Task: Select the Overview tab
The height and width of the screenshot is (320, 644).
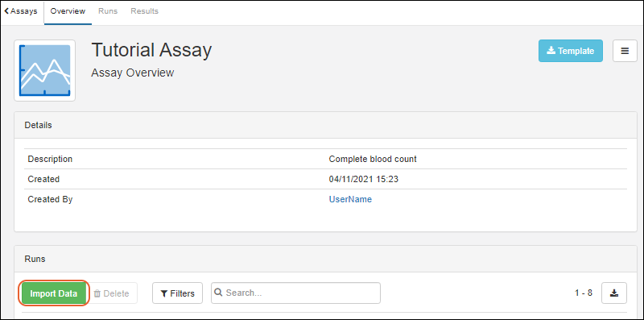Action: (68, 11)
